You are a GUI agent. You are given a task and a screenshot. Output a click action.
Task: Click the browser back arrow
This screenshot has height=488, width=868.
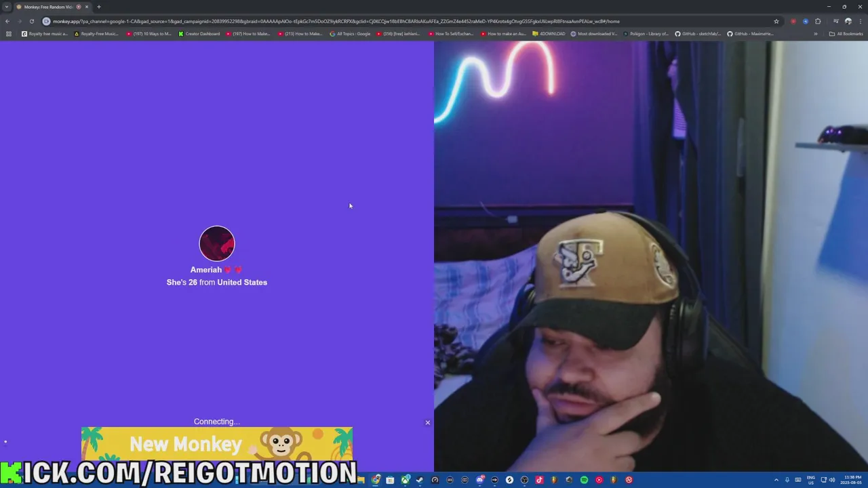click(x=7, y=21)
